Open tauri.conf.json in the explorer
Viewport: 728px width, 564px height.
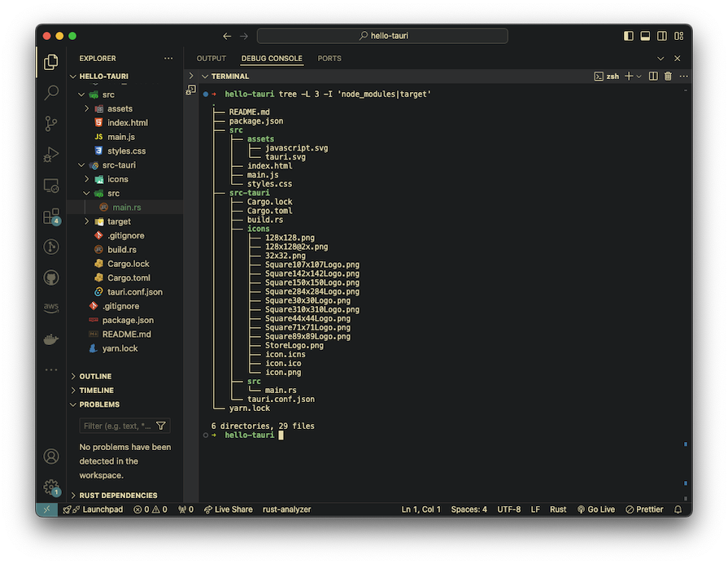coord(134,292)
